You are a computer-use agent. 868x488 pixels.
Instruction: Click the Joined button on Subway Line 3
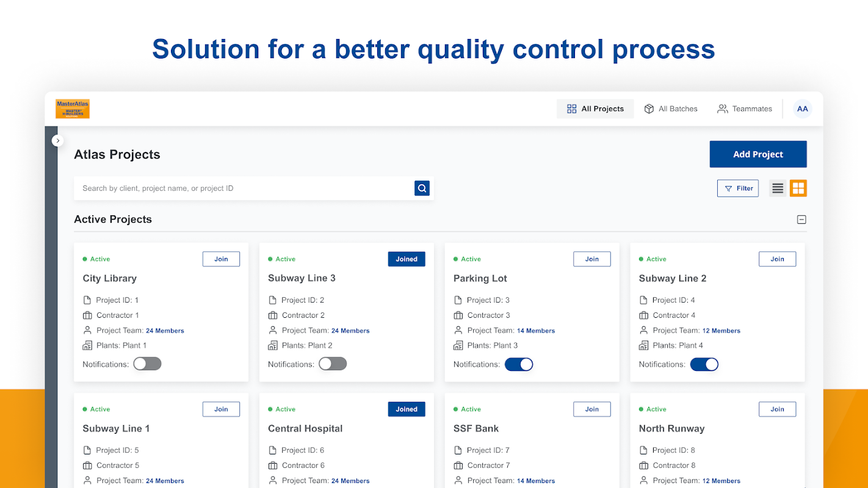(x=407, y=259)
